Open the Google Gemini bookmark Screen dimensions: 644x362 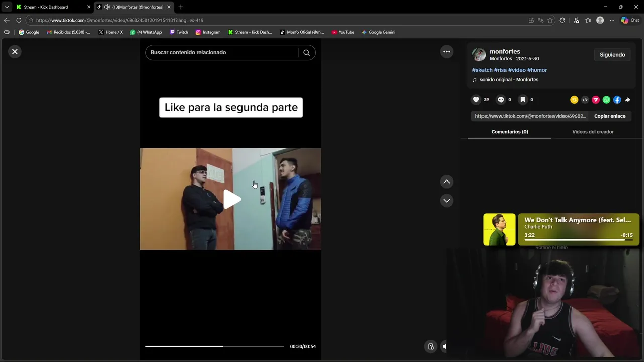click(378, 32)
